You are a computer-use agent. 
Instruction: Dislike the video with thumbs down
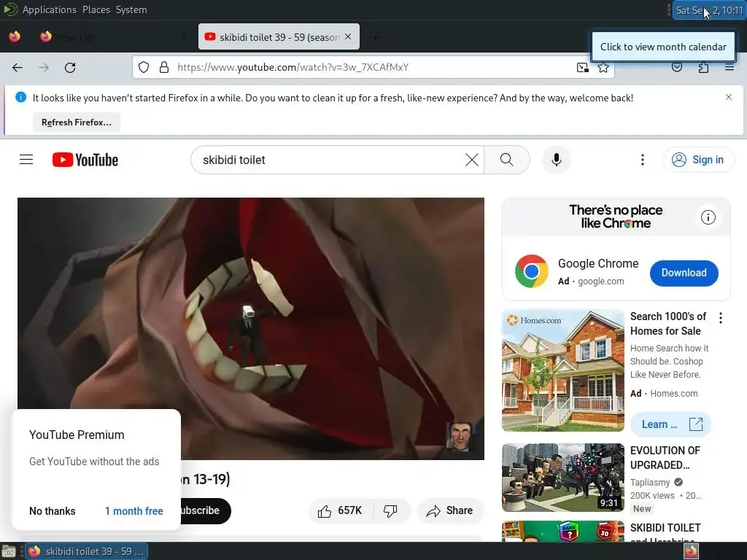pos(391,511)
